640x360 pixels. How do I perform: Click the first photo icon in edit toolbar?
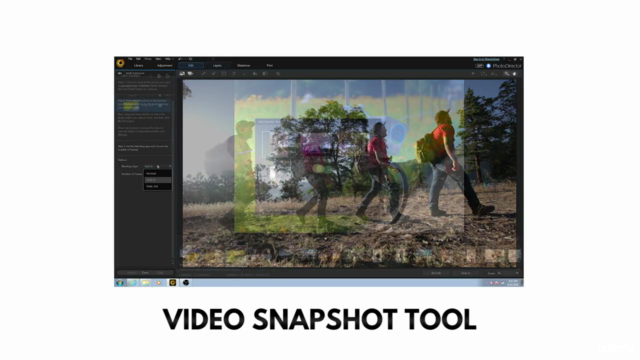(x=182, y=74)
